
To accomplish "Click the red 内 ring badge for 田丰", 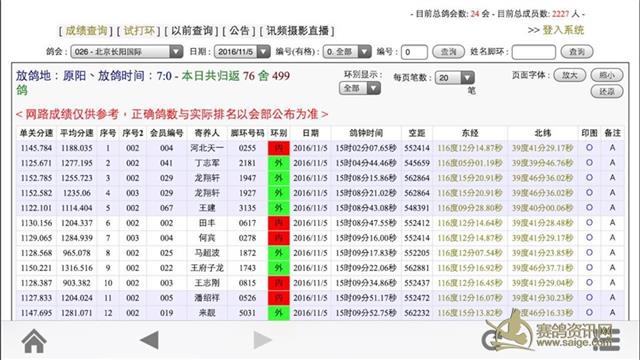I will [279, 223].
